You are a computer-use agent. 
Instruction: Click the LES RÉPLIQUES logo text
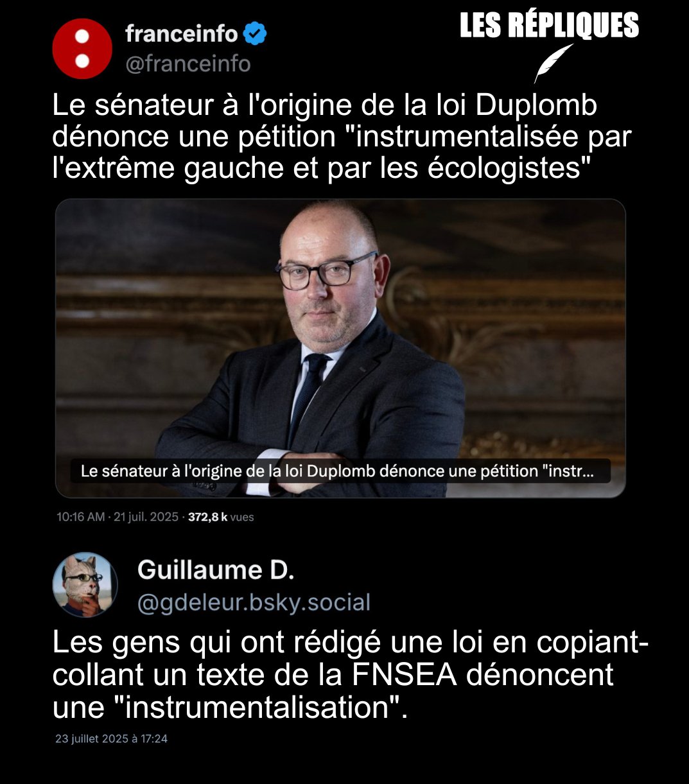pos(550,26)
